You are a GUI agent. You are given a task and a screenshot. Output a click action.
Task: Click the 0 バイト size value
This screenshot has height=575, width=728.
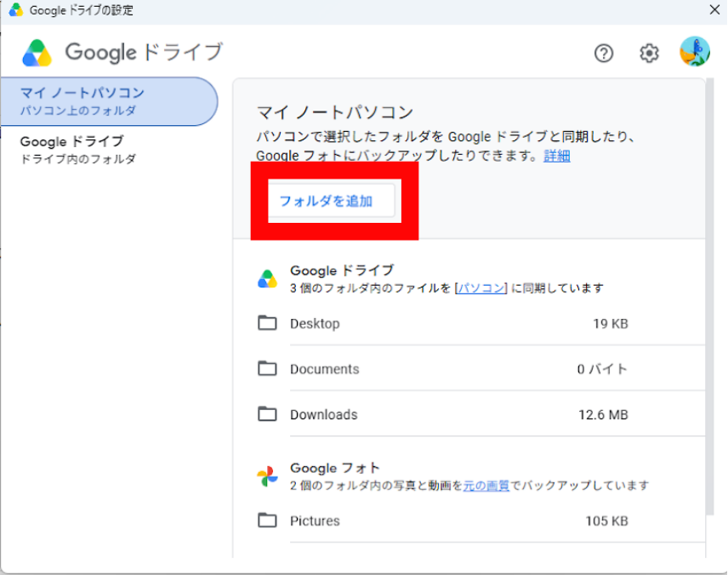click(603, 369)
